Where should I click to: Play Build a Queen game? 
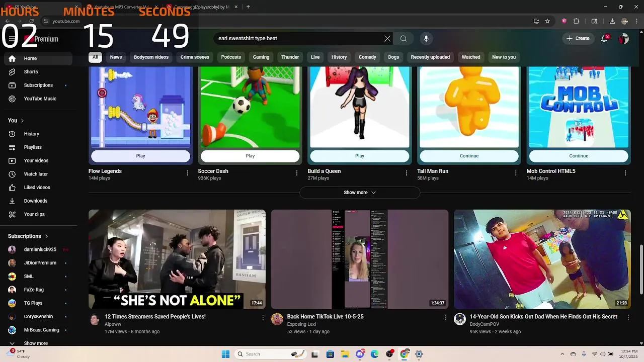click(360, 156)
